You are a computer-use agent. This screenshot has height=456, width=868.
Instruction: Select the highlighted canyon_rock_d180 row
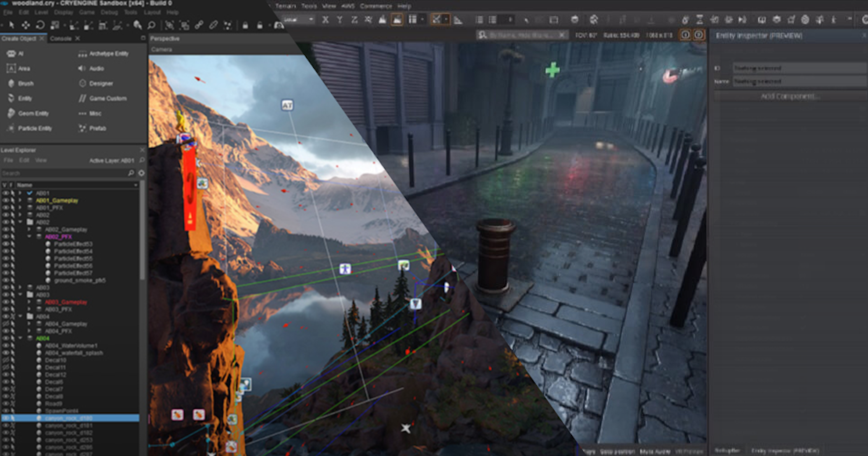[70, 418]
